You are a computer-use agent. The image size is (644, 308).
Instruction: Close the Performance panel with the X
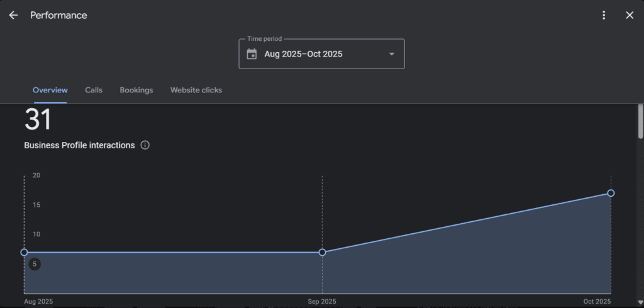pos(630,15)
